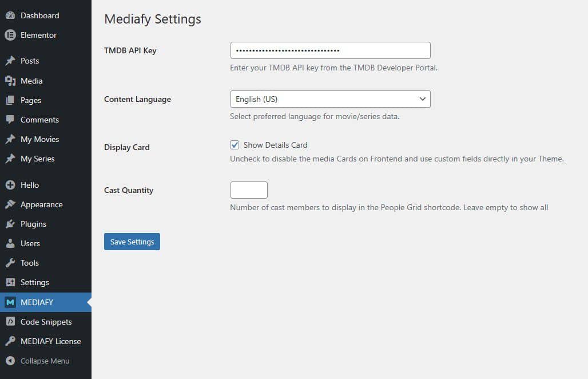The image size is (588, 379).
Task: Click the Settings sliders icon
Action: [10, 282]
